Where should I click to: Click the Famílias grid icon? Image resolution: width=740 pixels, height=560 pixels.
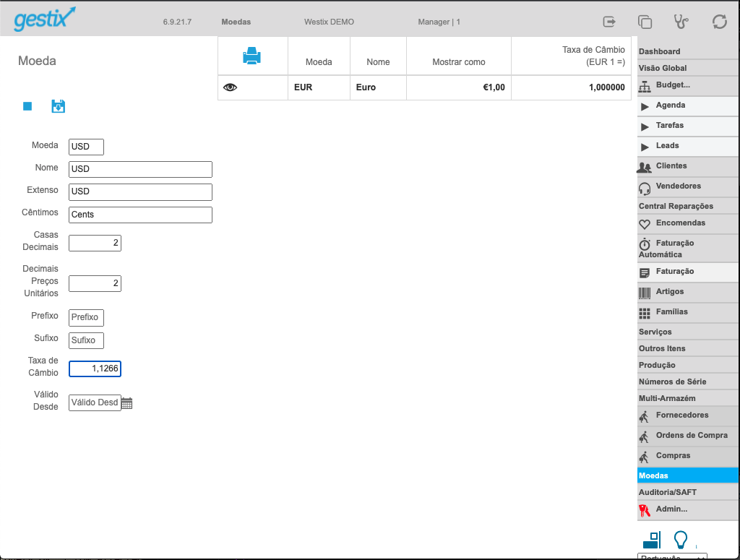point(644,314)
